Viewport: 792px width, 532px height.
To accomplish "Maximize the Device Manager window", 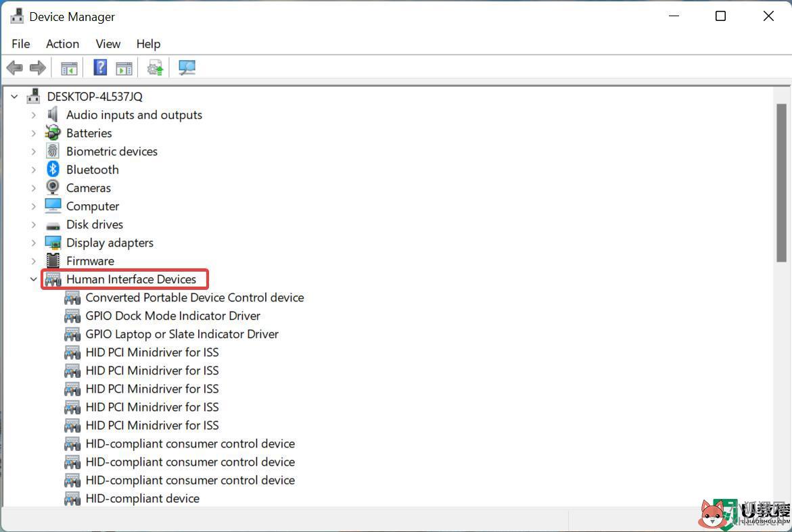I will tap(720, 16).
